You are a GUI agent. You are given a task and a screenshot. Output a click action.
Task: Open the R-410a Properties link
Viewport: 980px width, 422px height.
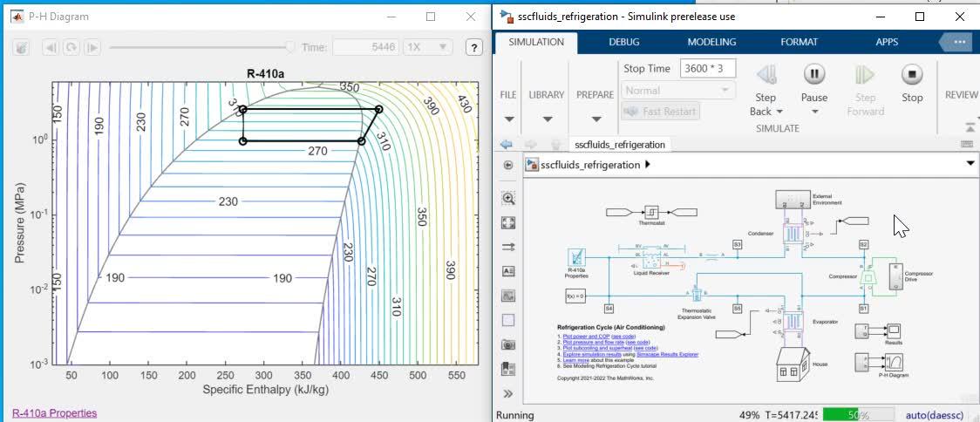(x=54, y=412)
